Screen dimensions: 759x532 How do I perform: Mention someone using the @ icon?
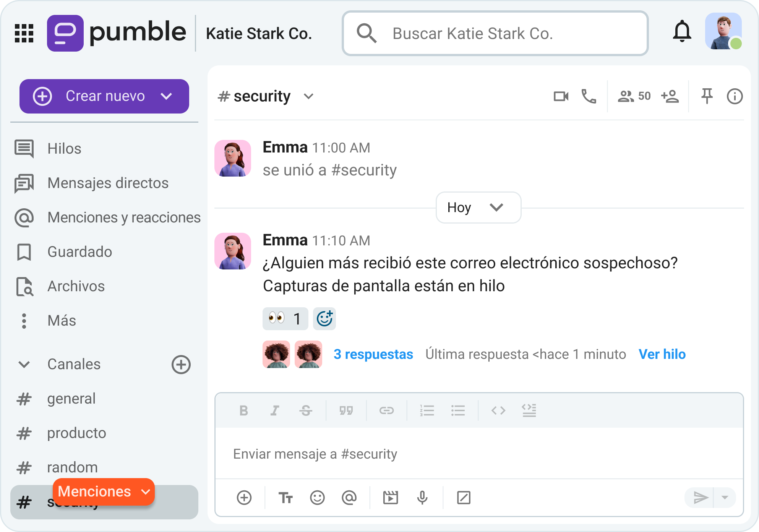click(349, 498)
